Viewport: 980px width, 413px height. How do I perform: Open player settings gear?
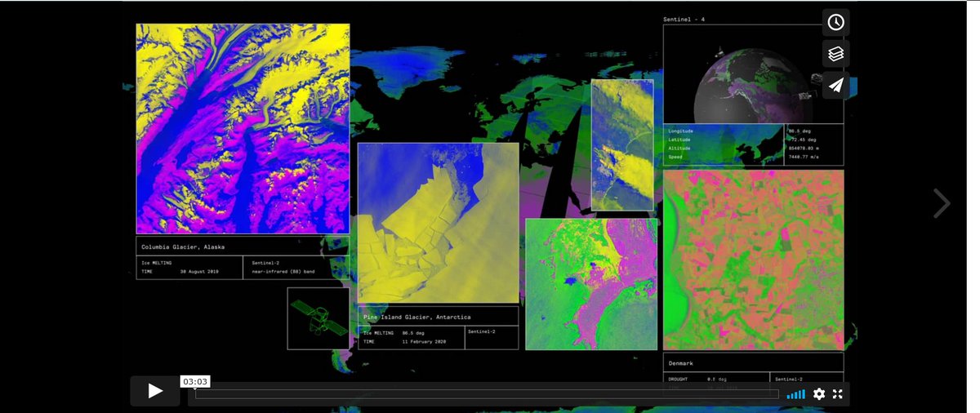coord(819,393)
